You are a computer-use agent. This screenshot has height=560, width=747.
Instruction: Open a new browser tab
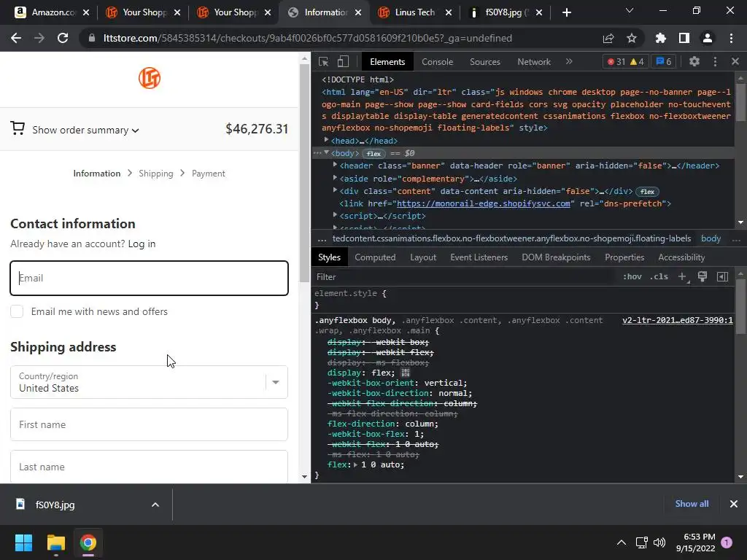click(x=566, y=12)
